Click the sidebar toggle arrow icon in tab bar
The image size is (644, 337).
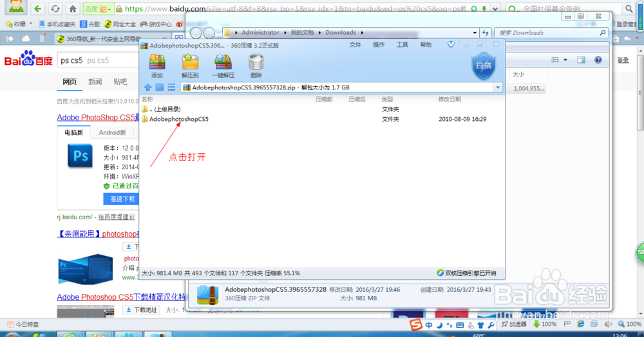(x=10, y=39)
